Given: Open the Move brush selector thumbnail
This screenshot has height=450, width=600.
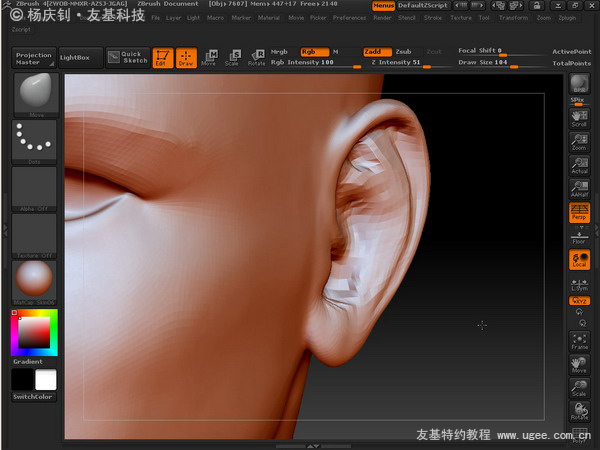Looking at the screenshot, I should [x=36, y=95].
